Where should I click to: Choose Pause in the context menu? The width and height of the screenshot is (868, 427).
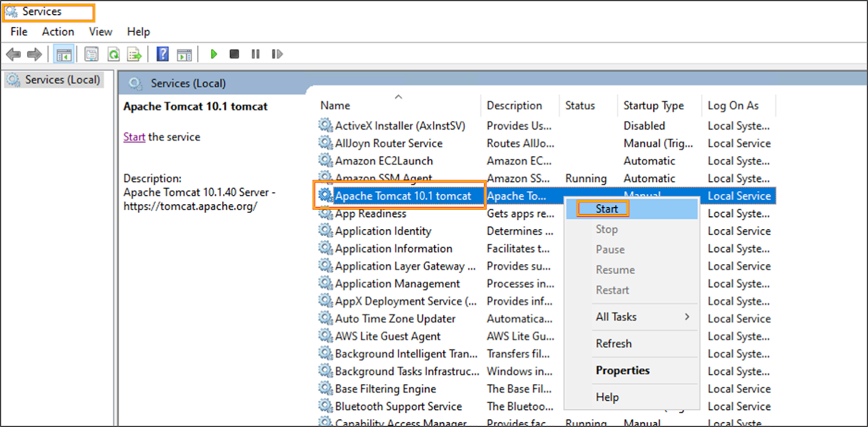631,249
